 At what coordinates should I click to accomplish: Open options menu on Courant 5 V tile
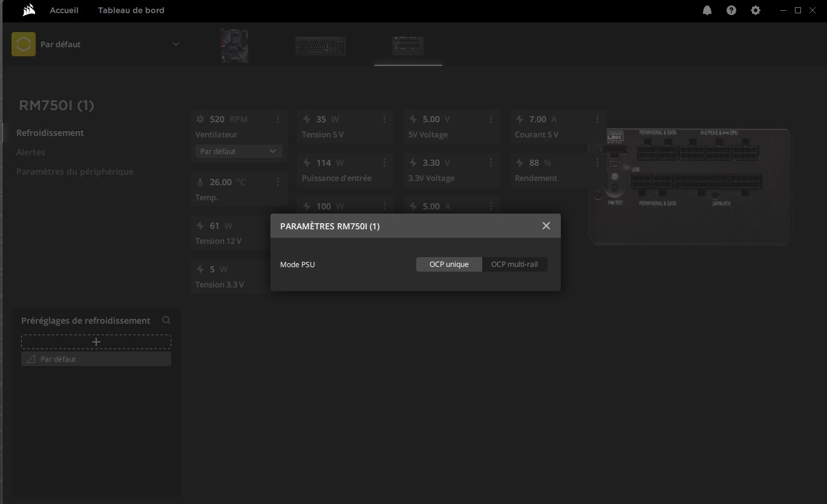597,119
